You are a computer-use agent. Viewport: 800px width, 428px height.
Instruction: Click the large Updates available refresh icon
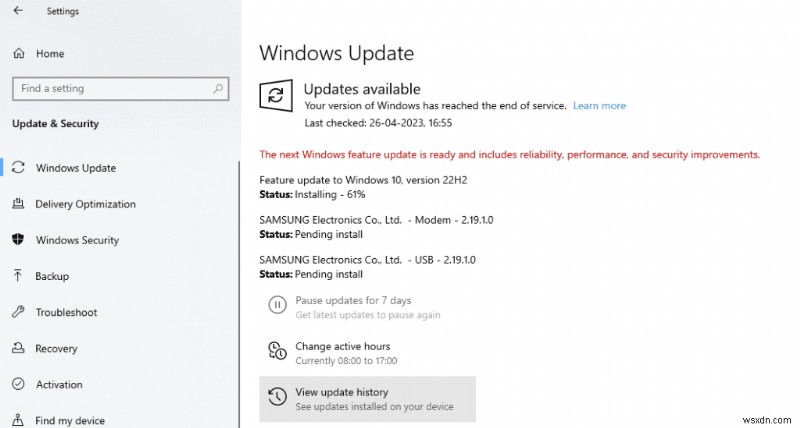coord(276,95)
